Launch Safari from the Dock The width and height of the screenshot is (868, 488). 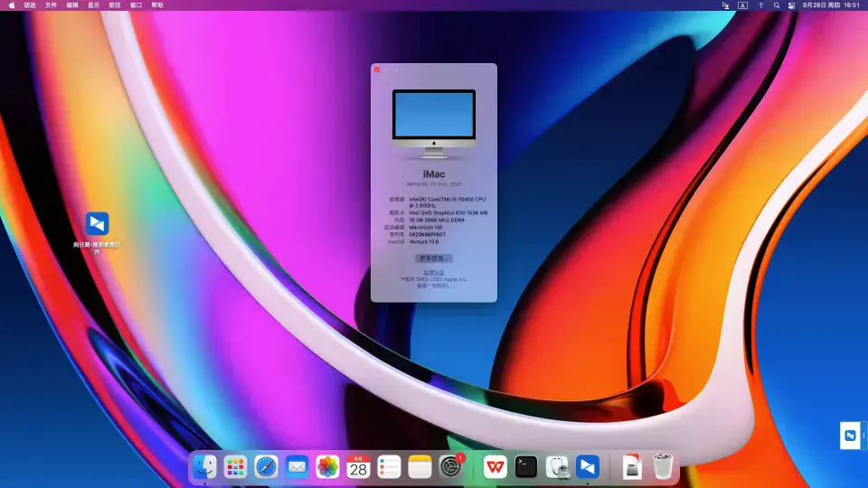(266, 467)
